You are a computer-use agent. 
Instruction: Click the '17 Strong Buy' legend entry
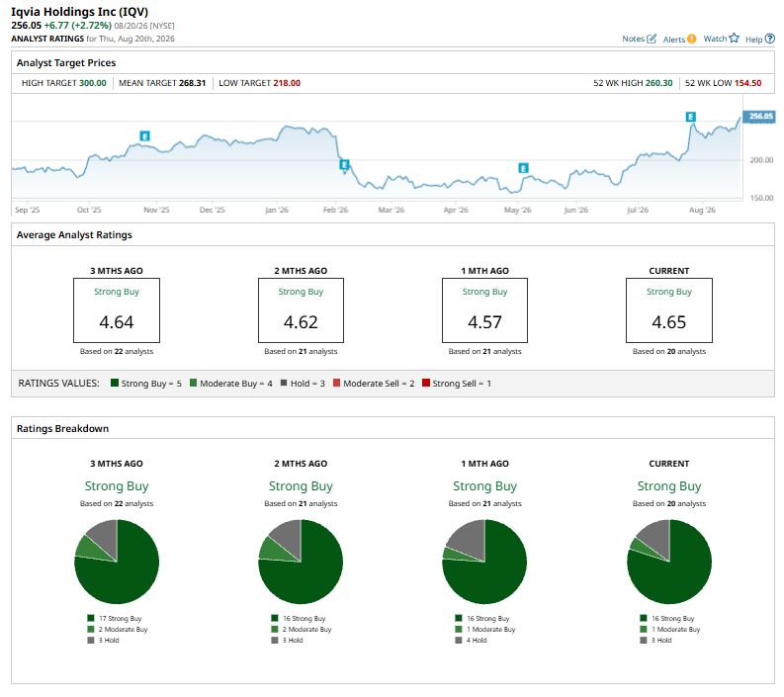pos(115,619)
